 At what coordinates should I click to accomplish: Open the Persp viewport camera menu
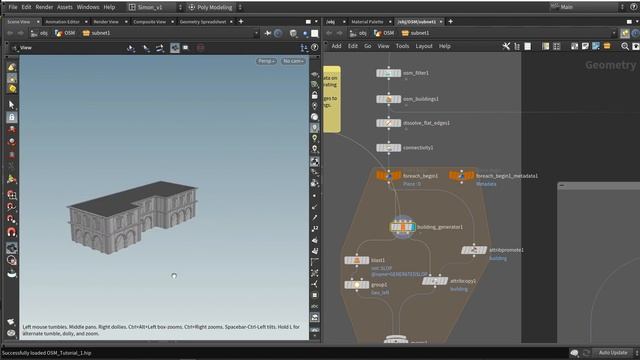coord(266,61)
